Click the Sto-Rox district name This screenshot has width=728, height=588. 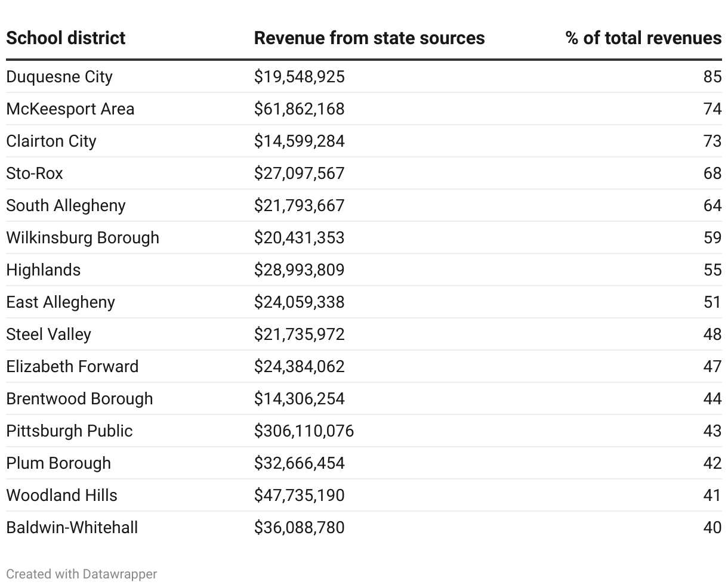point(35,174)
